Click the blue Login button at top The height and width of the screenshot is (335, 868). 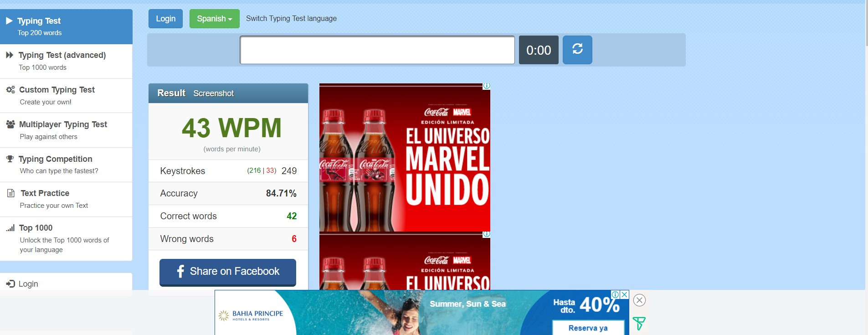165,19
